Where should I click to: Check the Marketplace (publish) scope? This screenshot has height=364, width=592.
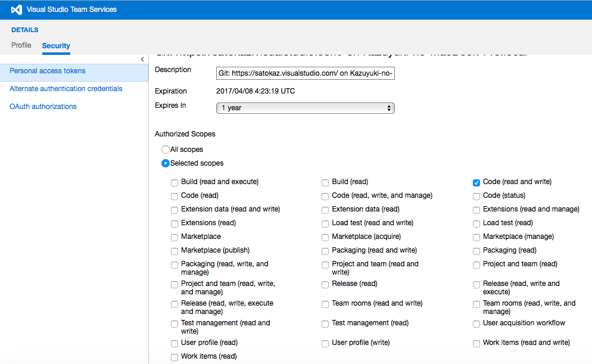point(174,251)
